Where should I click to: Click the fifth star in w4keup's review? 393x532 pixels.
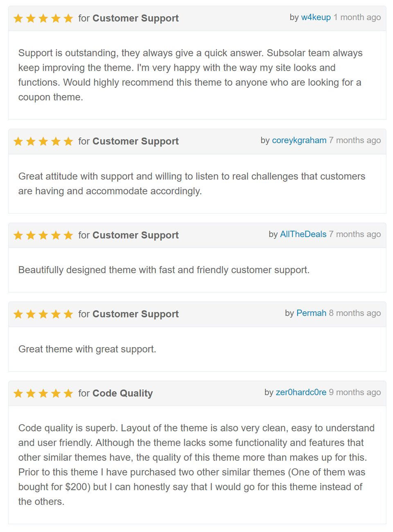(x=68, y=18)
